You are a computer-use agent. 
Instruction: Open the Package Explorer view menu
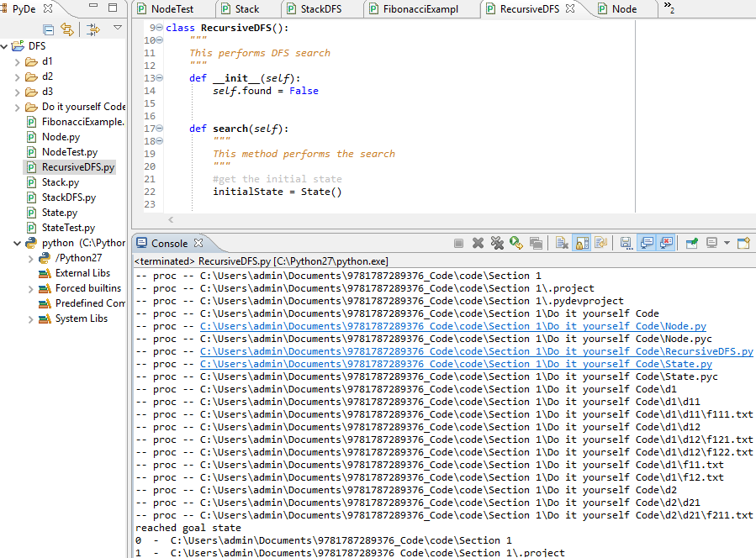pos(118,28)
